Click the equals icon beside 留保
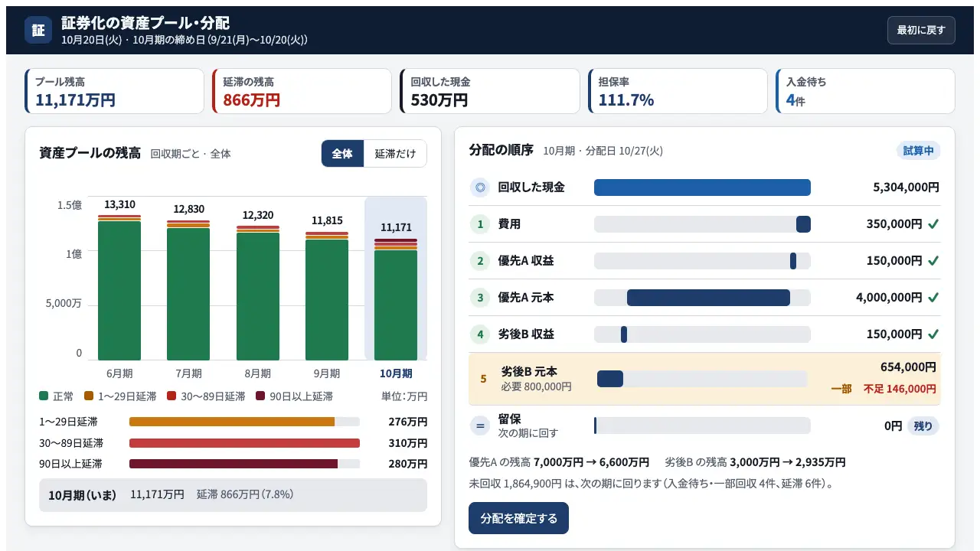The image size is (980, 551). (480, 426)
